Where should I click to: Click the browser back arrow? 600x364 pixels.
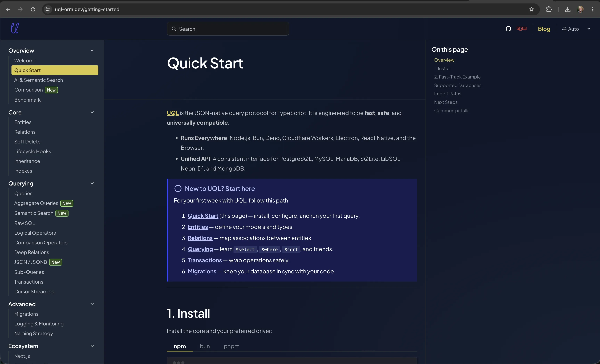[x=8, y=9]
